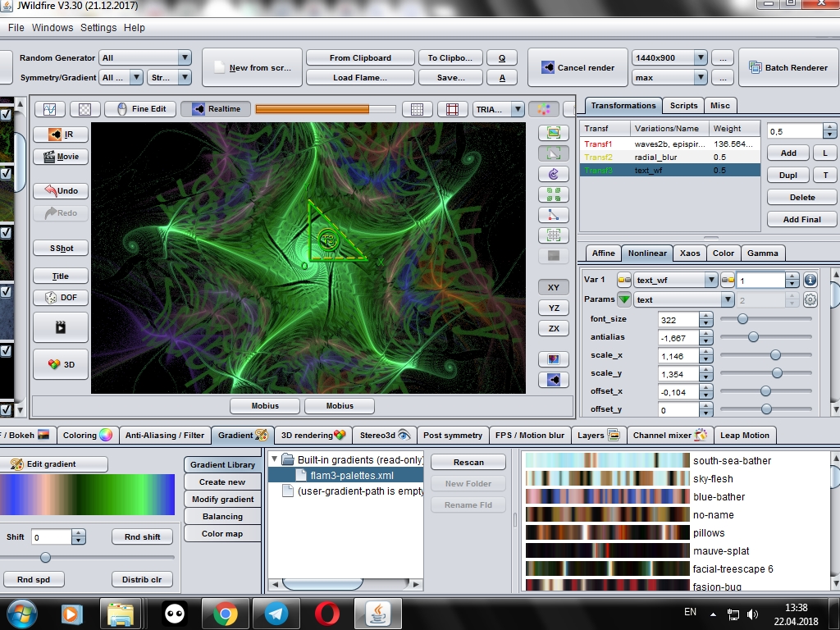This screenshot has height=630, width=840.
Task: Click the DOF dice button
Action: tap(61, 297)
